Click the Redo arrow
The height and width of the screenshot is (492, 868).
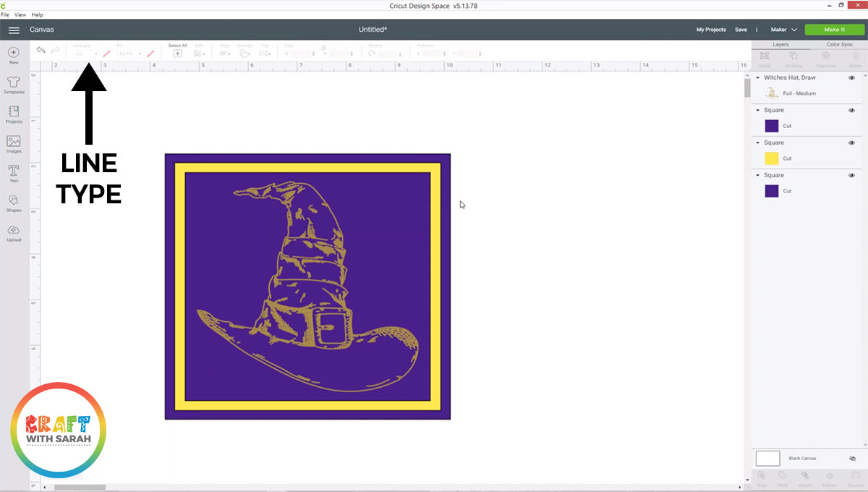pos(55,50)
